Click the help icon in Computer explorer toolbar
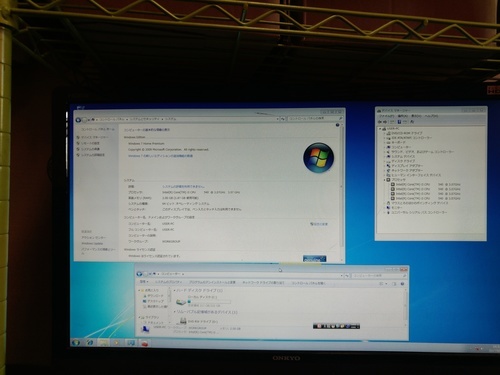 pyautogui.click(x=402, y=284)
